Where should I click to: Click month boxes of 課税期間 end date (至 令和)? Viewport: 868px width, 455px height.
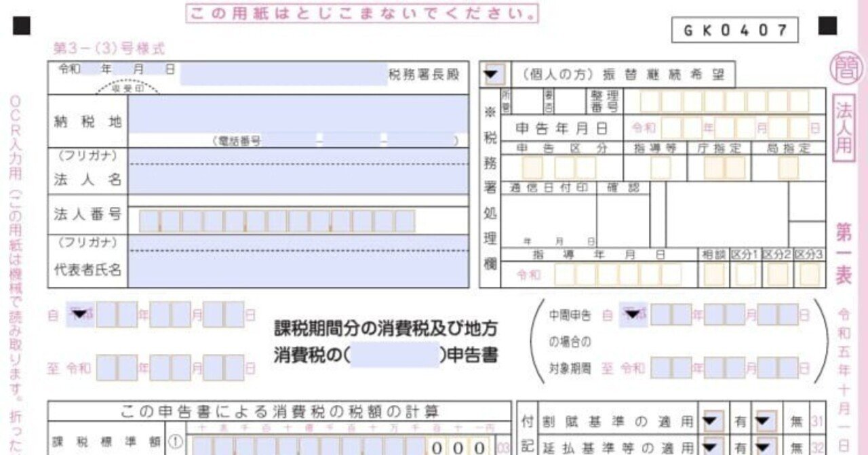point(170,368)
